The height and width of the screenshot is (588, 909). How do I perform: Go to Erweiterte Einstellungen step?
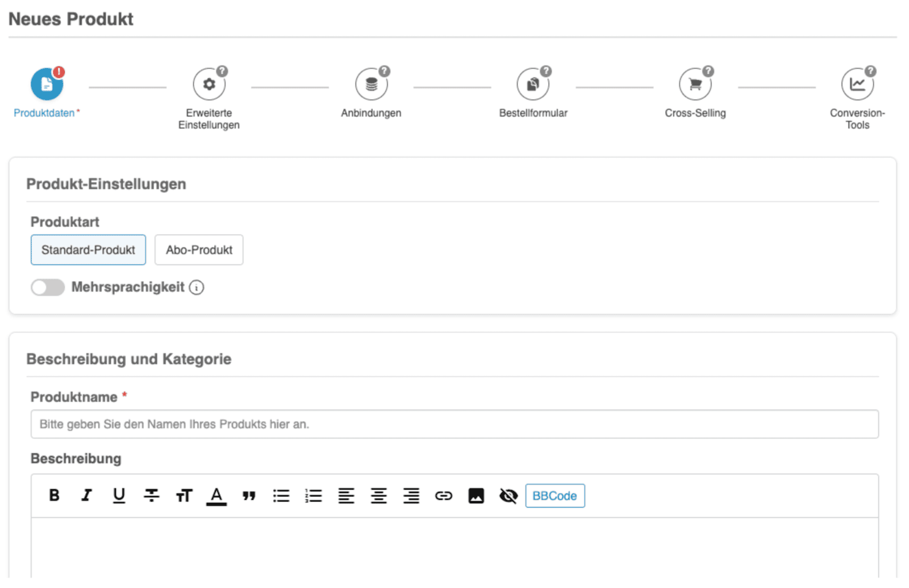point(209,85)
